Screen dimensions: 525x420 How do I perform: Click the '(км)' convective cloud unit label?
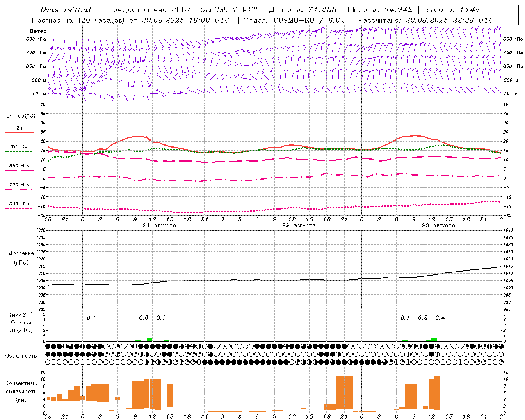pos(21,399)
